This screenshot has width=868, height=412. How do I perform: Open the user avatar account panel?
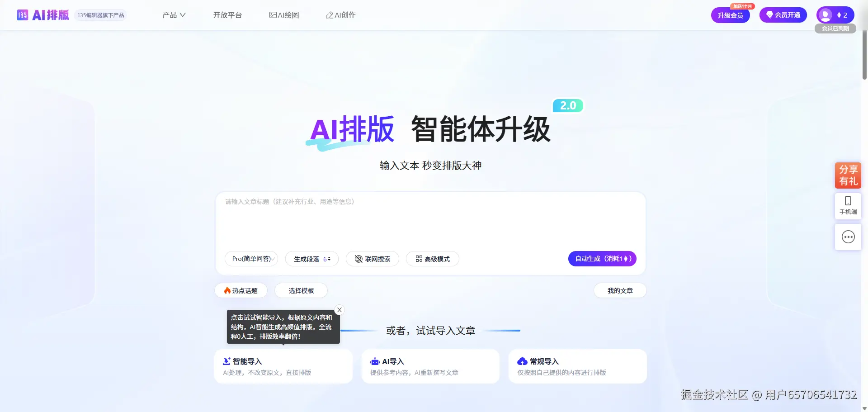[826, 14]
